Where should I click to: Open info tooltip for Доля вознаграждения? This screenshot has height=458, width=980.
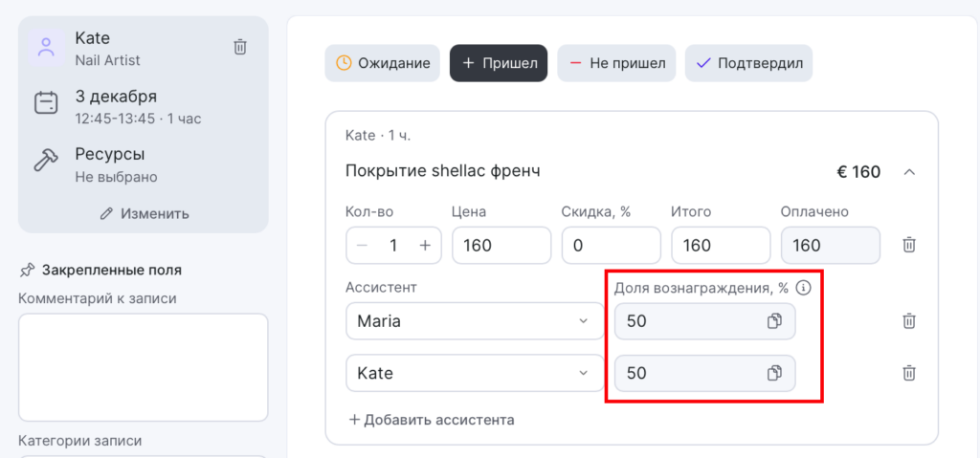point(804,288)
